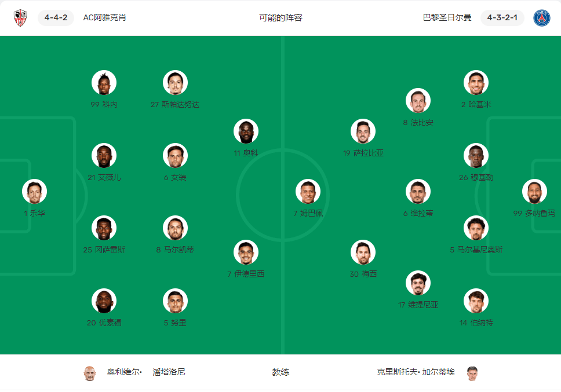Select the 可能的阵容 heading
The height and width of the screenshot is (392, 561).
280,18
